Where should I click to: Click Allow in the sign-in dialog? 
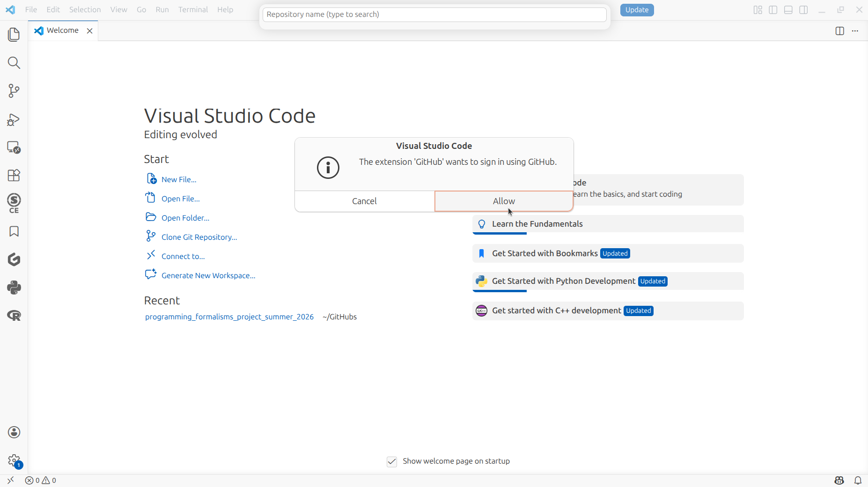[504, 201]
